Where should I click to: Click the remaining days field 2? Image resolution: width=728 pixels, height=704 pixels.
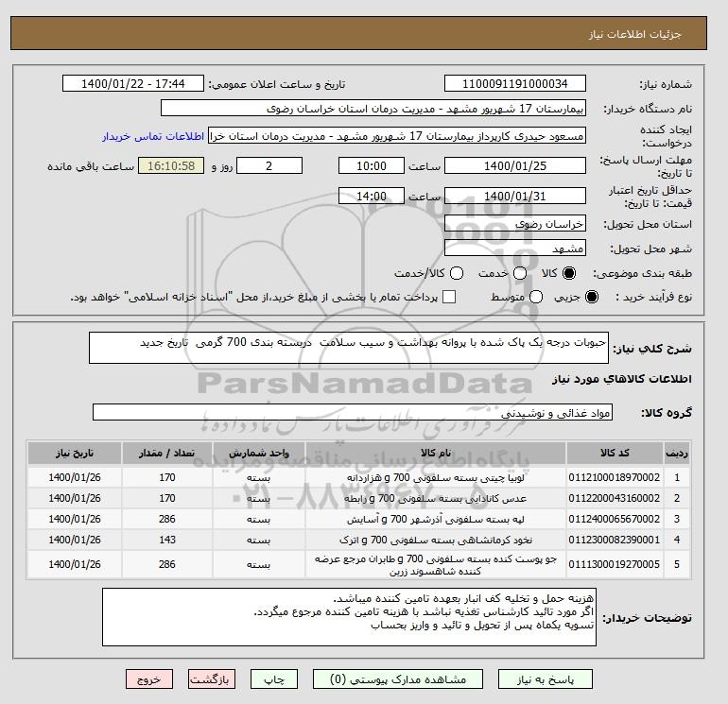pos(269,165)
